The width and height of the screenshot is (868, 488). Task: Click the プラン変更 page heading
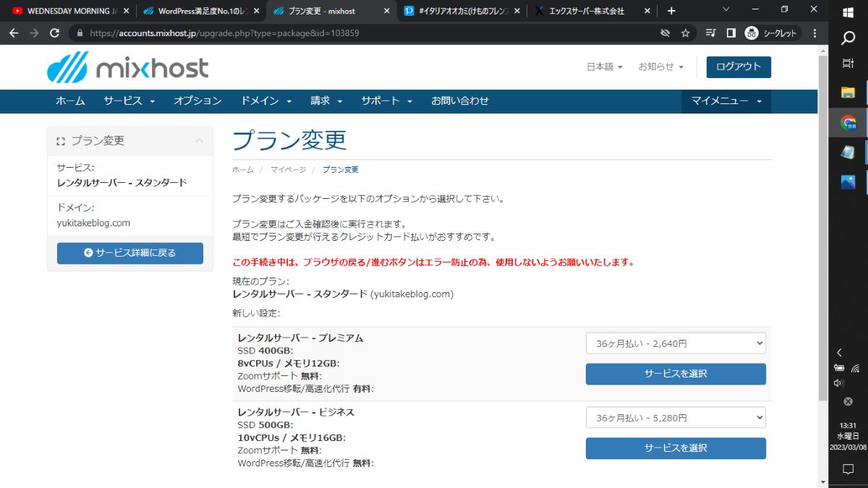tap(289, 140)
